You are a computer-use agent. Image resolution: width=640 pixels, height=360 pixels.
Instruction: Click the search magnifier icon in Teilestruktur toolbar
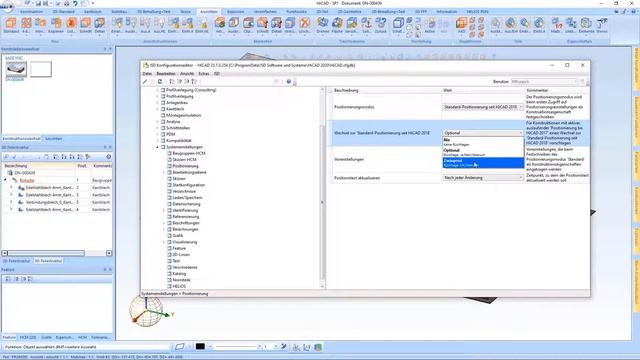pyautogui.click(x=6, y=157)
